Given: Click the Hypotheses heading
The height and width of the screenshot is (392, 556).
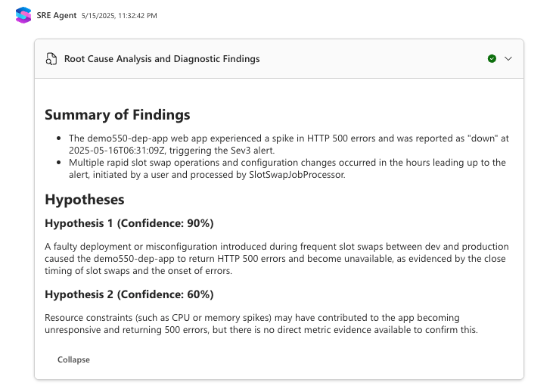Looking at the screenshot, I should click(85, 199).
